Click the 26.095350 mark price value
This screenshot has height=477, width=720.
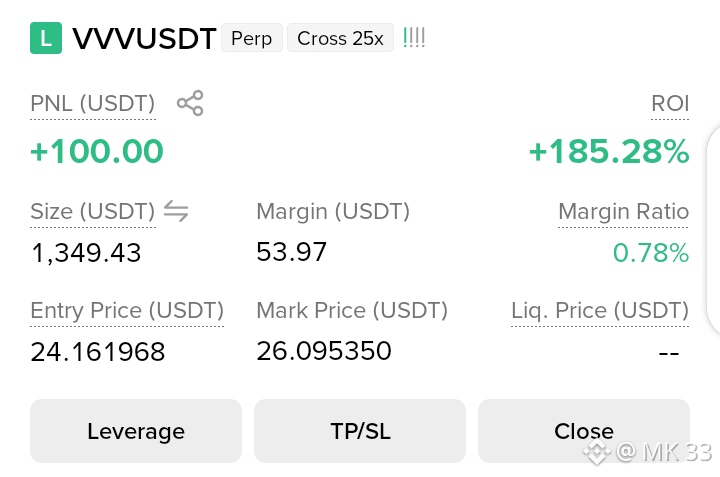pos(324,351)
